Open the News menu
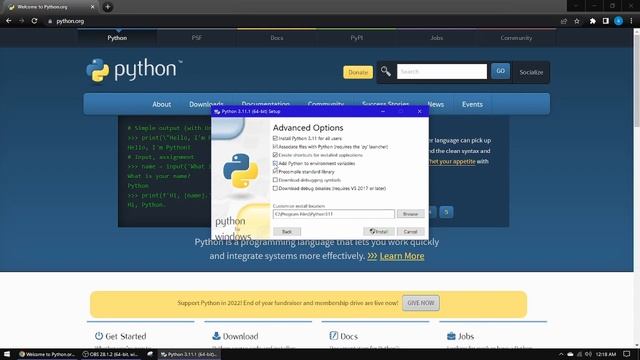 [x=436, y=104]
